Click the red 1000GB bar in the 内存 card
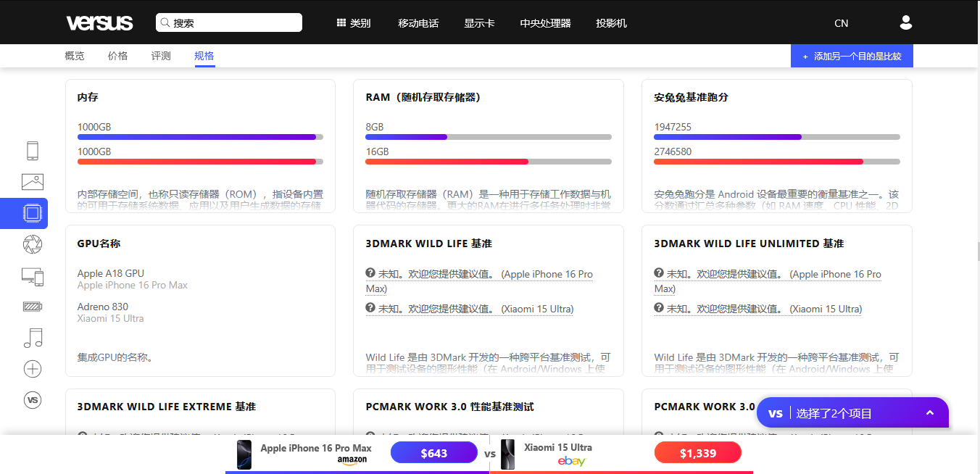 pos(196,162)
